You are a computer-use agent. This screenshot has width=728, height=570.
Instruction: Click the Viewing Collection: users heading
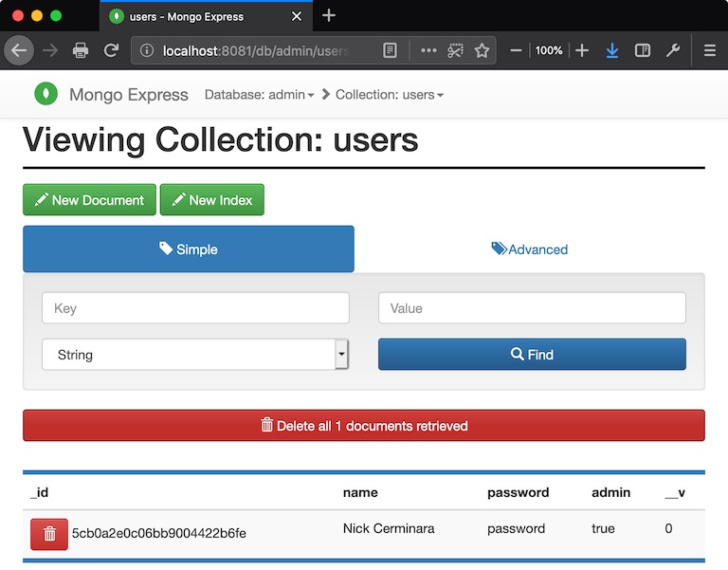[221, 139]
